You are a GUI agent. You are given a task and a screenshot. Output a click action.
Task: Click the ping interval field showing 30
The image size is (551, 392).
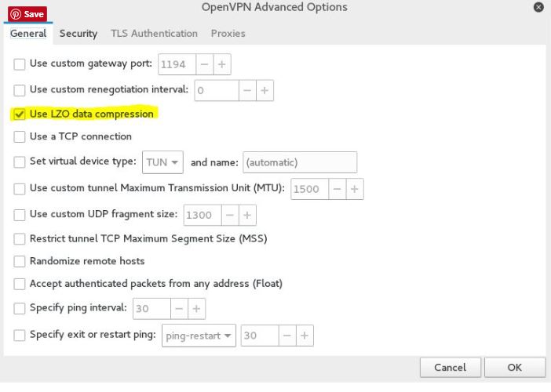(x=151, y=309)
